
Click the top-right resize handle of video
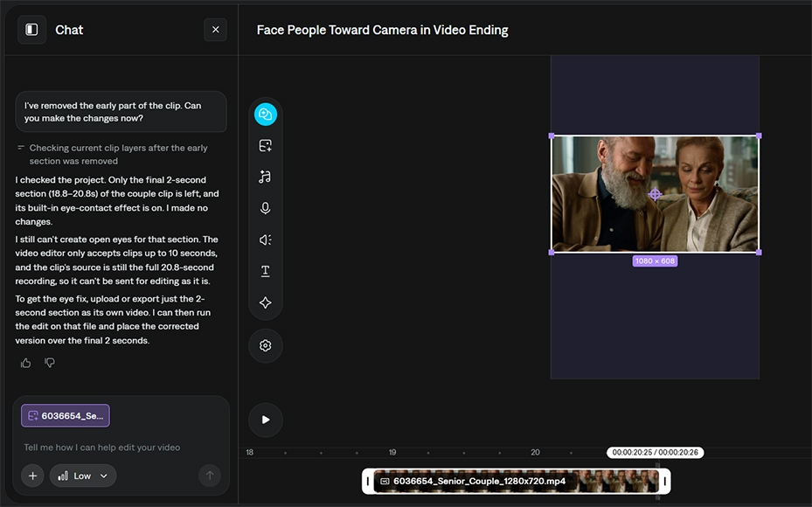pyautogui.click(x=759, y=135)
